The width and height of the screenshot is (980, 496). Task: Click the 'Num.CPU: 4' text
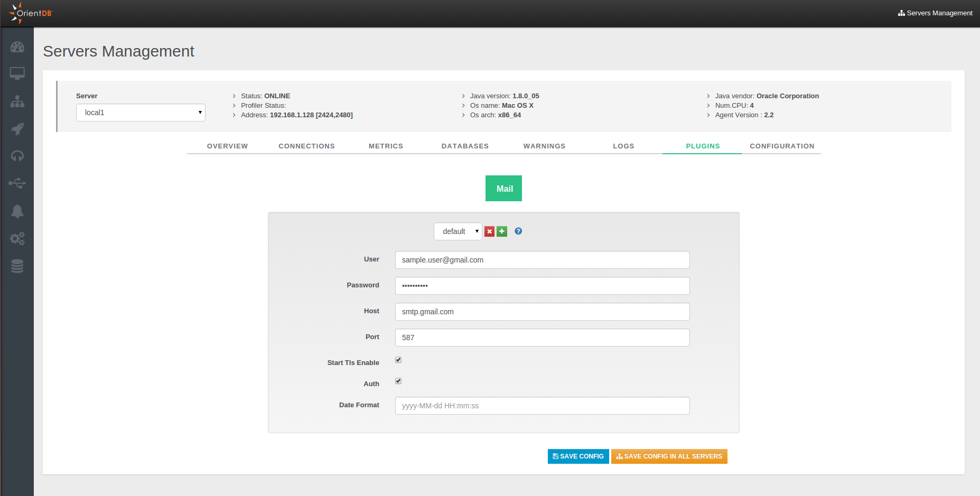click(x=734, y=106)
